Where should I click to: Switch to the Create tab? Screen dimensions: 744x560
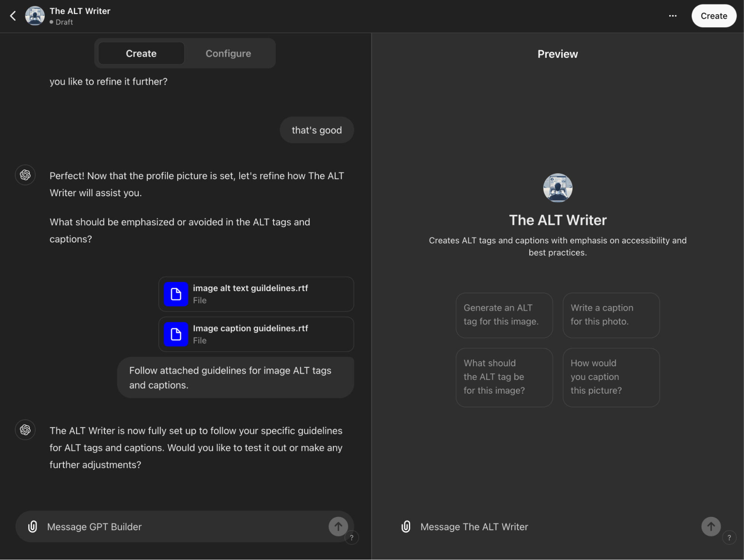[x=141, y=53]
